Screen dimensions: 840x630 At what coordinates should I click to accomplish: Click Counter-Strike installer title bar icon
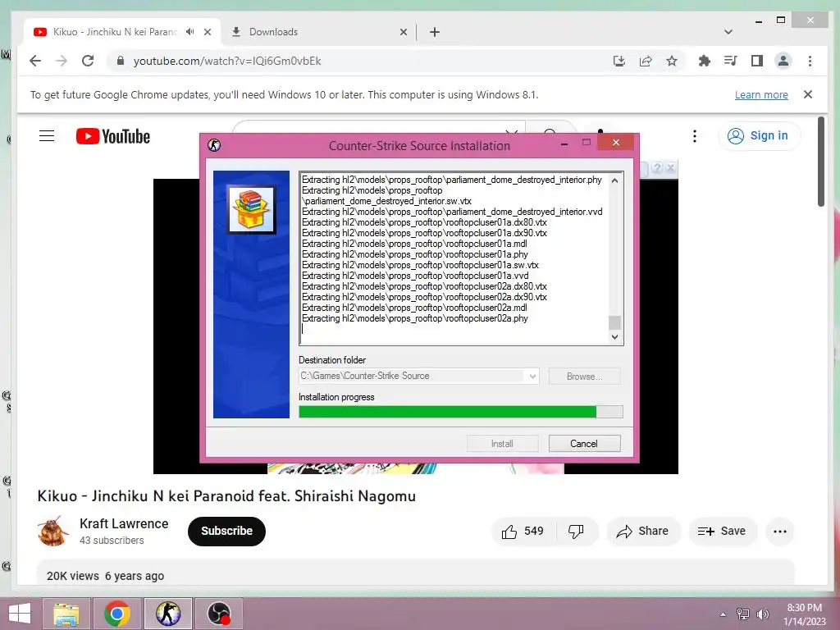click(214, 145)
